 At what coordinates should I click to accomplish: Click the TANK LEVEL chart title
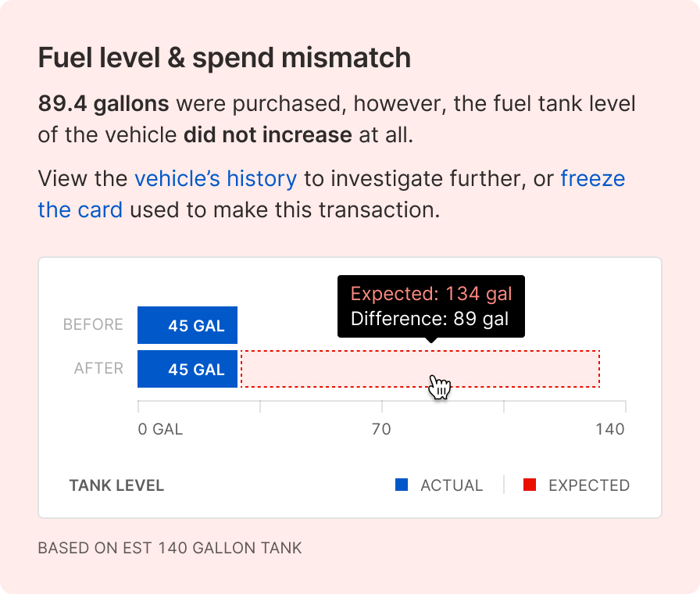tap(116, 485)
